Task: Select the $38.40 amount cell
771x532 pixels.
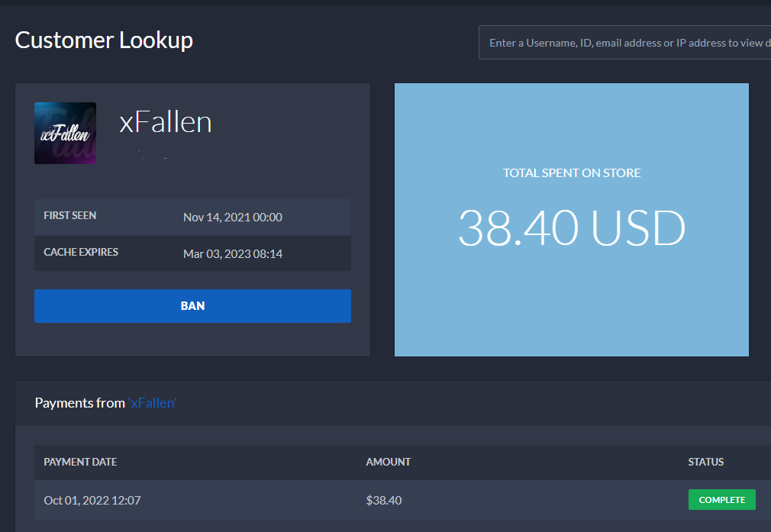Action: click(x=383, y=500)
